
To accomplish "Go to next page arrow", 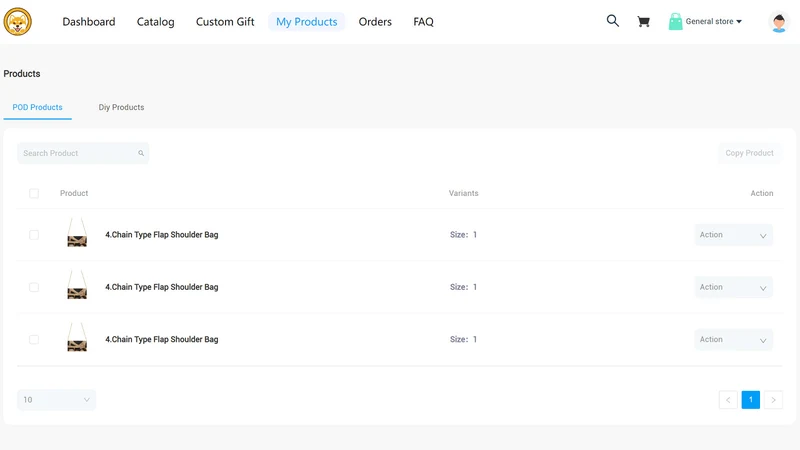I will pyautogui.click(x=773, y=399).
